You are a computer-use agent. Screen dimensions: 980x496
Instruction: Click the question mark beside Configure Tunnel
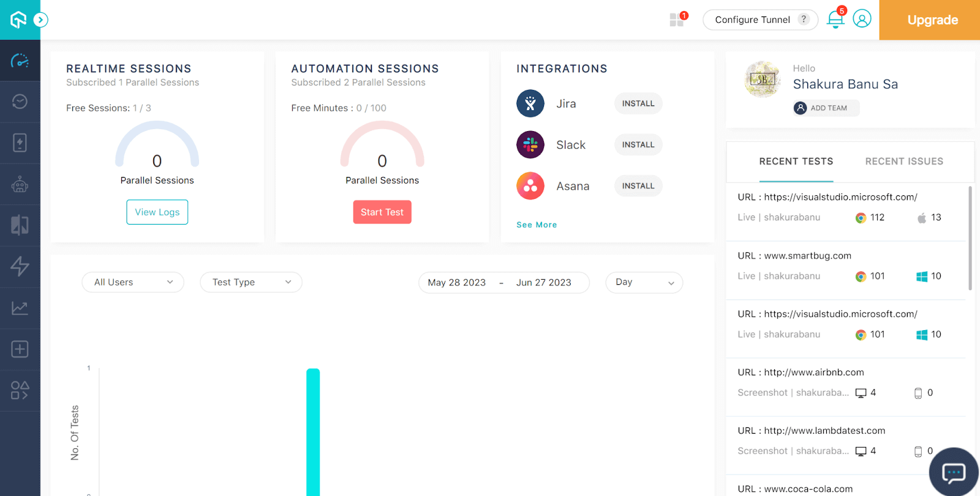[804, 19]
